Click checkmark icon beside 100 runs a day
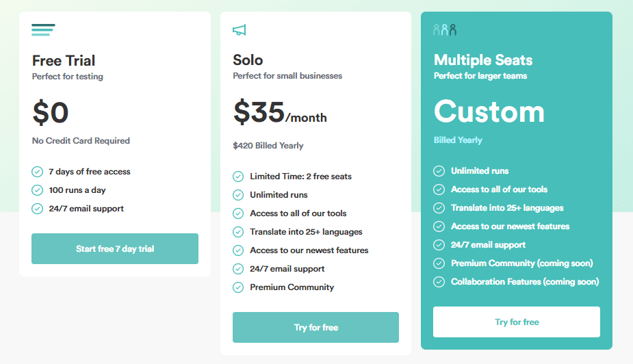Screen dimensions: 633x364 coord(37,190)
